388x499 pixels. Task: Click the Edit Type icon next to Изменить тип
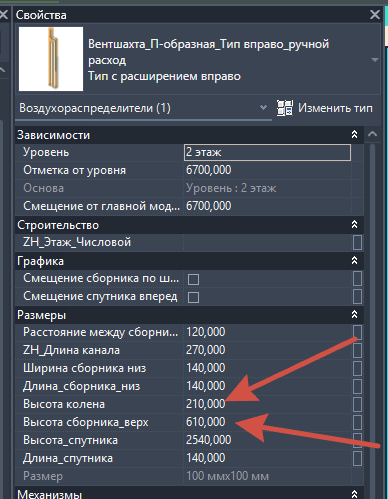[285, 108]
